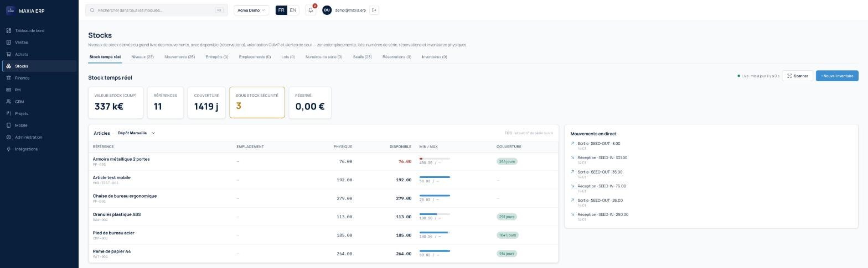Click the CRM people icon in sidebar
Viewport: 868px width, 268px height.
click(8, 102)
